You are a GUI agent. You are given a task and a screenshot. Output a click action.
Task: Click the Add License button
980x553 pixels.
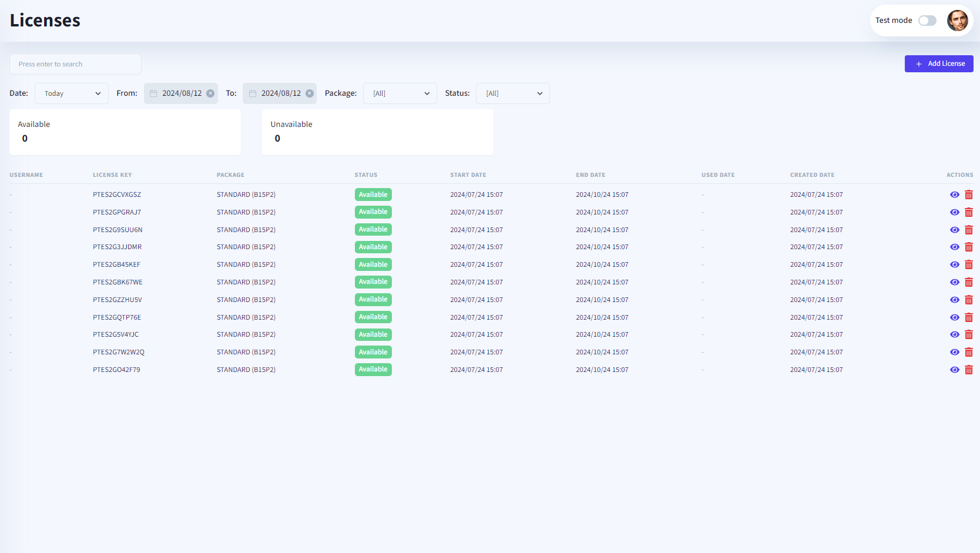(938, 63)
